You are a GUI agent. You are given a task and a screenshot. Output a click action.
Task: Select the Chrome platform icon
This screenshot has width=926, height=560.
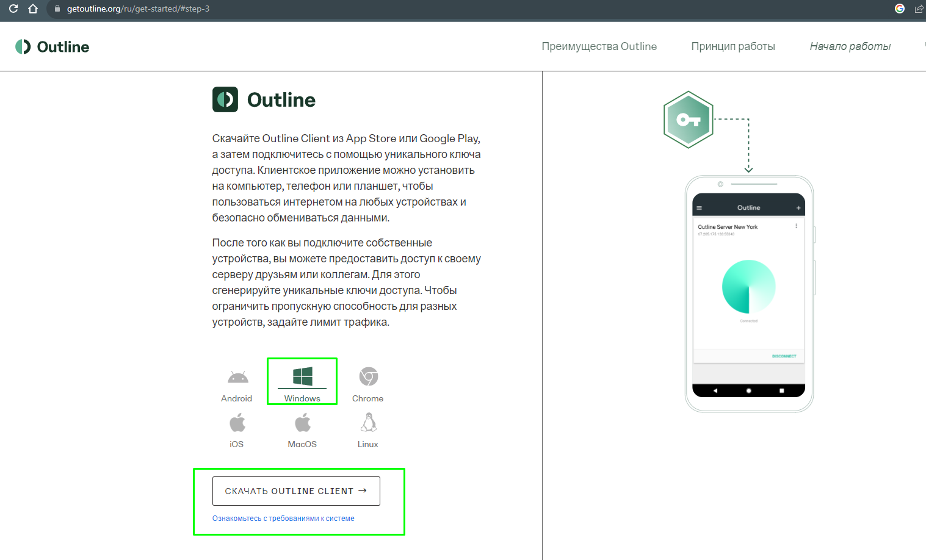click(x=368, y=376)
